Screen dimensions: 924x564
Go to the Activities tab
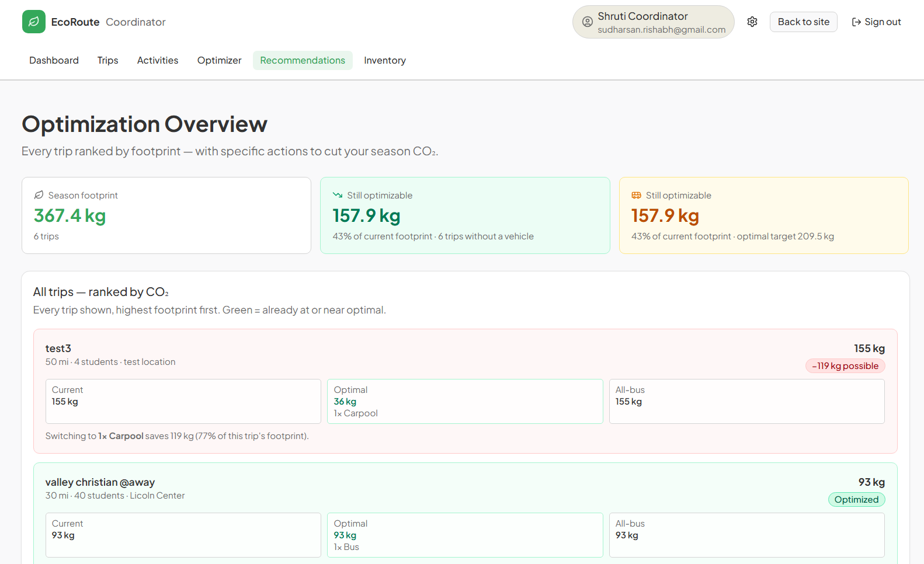(158, 60)
